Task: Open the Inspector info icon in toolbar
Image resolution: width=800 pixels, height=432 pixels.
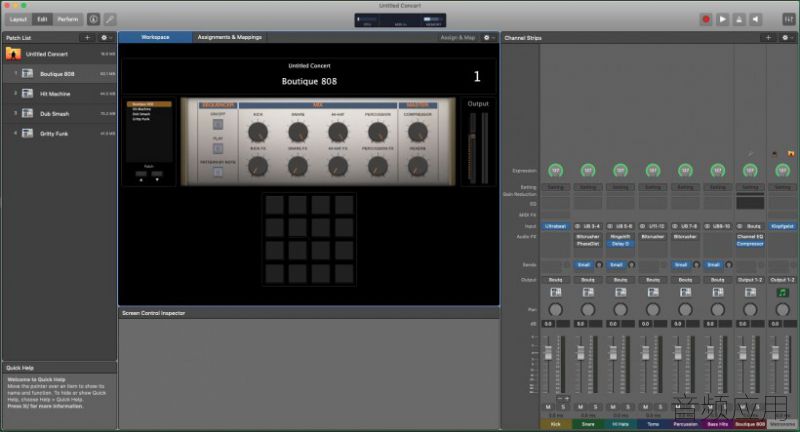Action: [93, 19]
